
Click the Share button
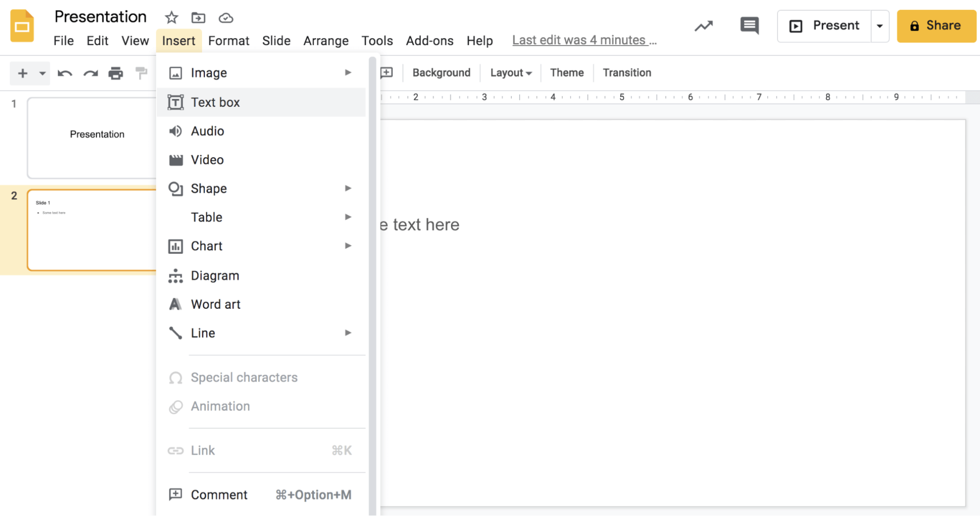click(936, 25)
